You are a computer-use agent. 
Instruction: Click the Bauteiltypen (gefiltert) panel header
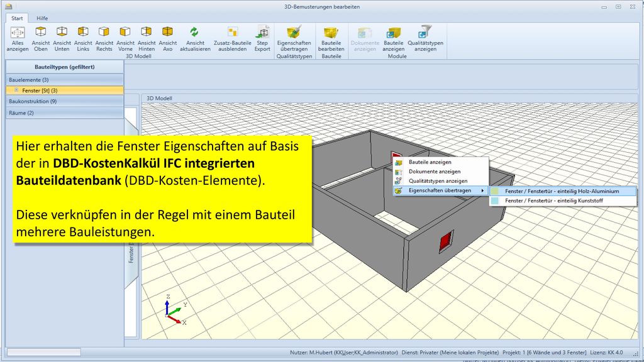pyautogui.click(x=65, y=67)
